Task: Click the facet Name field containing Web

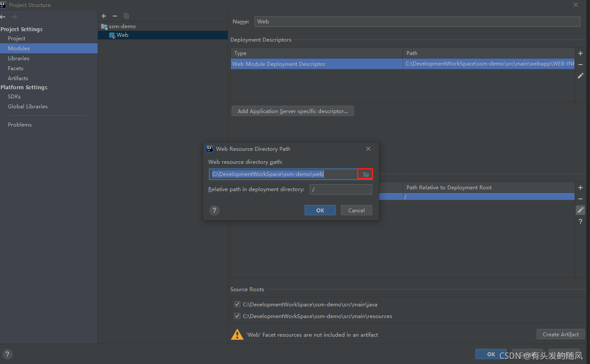Action: coord(417,22)
